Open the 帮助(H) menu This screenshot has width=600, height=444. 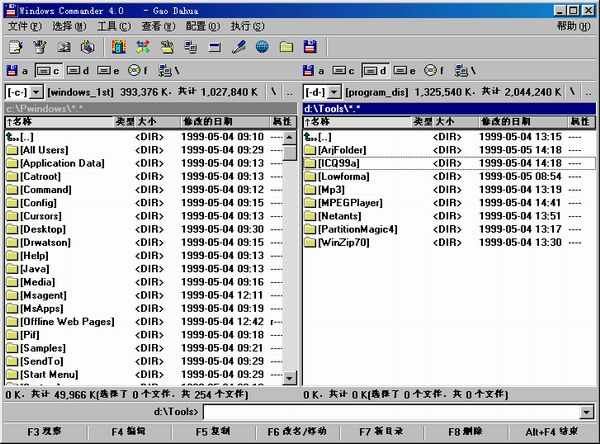[573, 26]
